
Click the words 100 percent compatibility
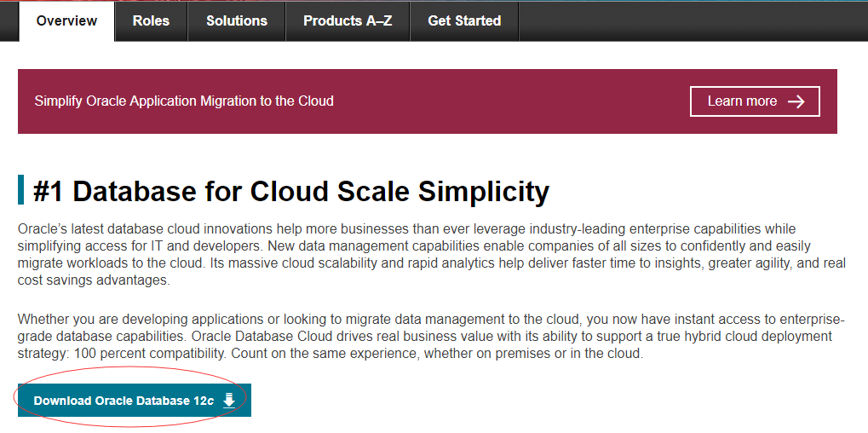[x=148, y=354]
